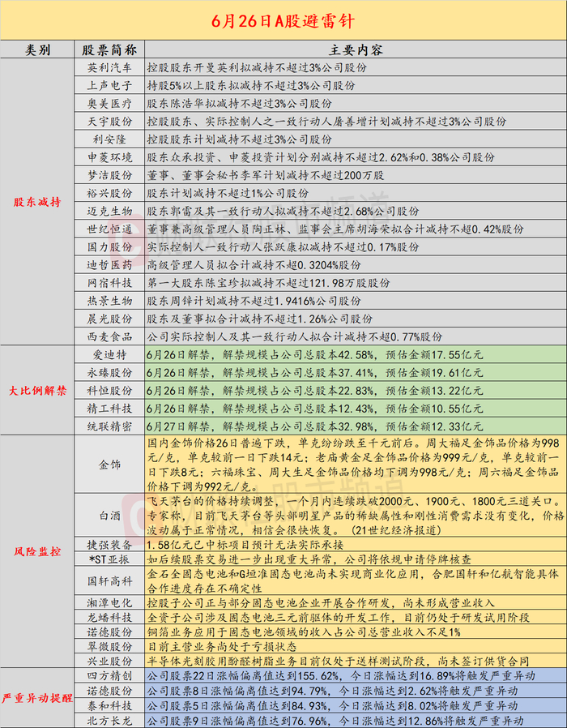Click the 大比例解禁 category cell
Viewport: 567px width, 728px height.
coord(37,391)
